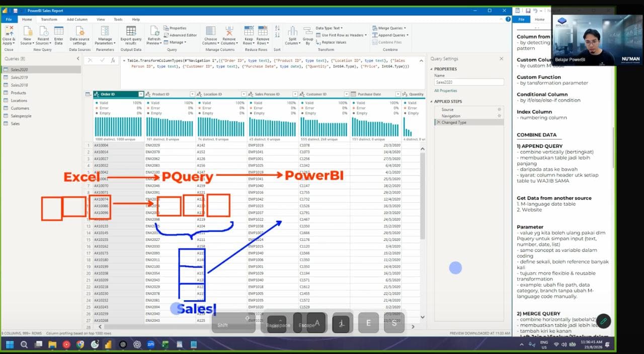644x354 pixels.
Task: Close the Query Settings pane
Action: click(x=501, y=59)
